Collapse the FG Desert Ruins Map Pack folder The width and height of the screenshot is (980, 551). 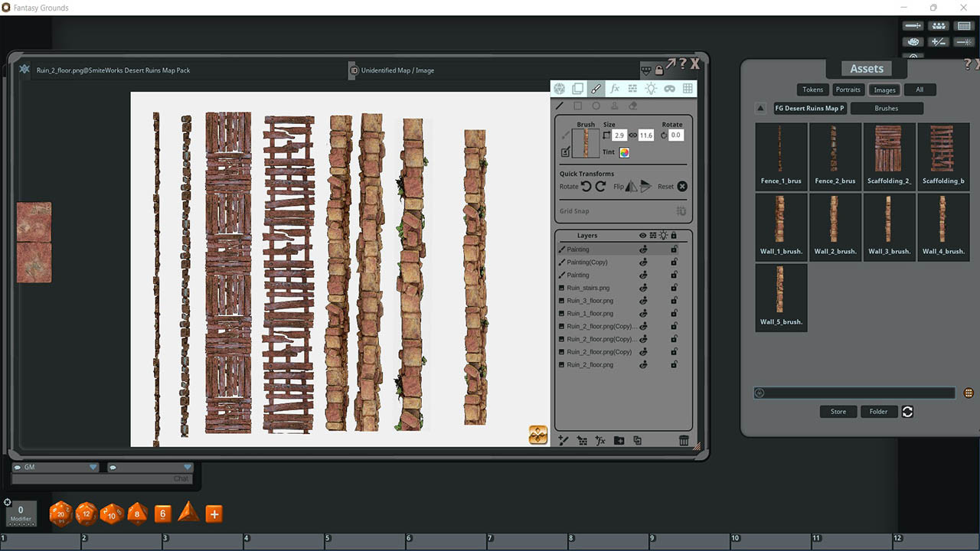[759, 108]
